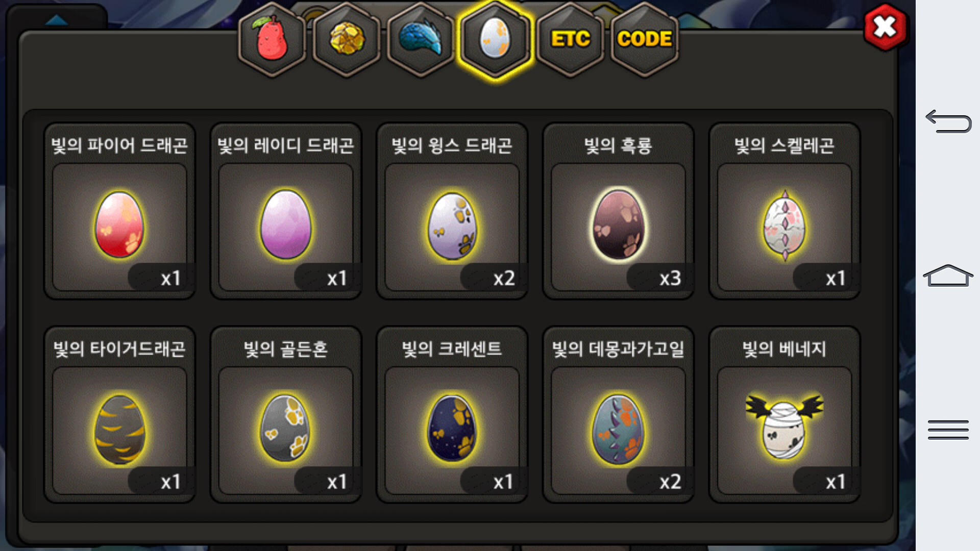
Task: Tap the Android home button
Action: [x=948, y=275]
